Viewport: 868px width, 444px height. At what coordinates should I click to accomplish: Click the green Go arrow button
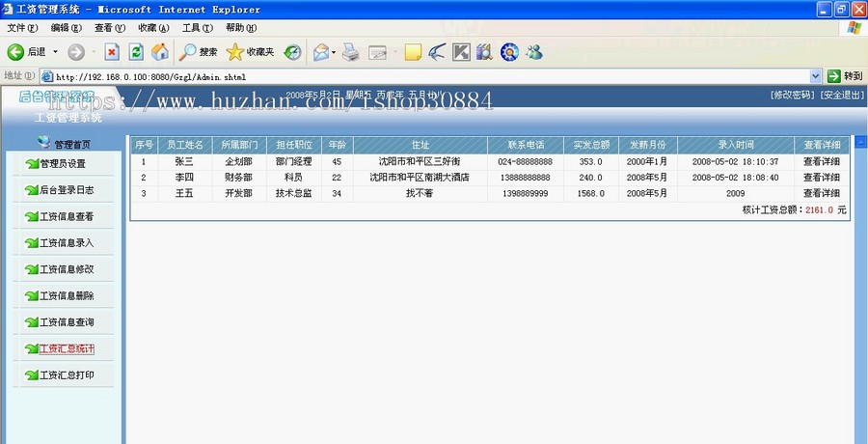[833, 76]
